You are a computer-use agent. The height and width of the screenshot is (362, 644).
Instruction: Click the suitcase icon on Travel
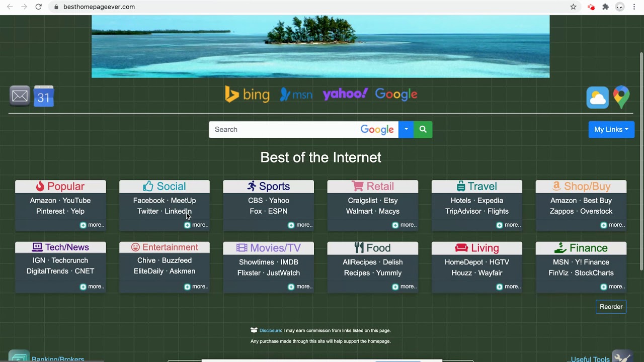461,187
